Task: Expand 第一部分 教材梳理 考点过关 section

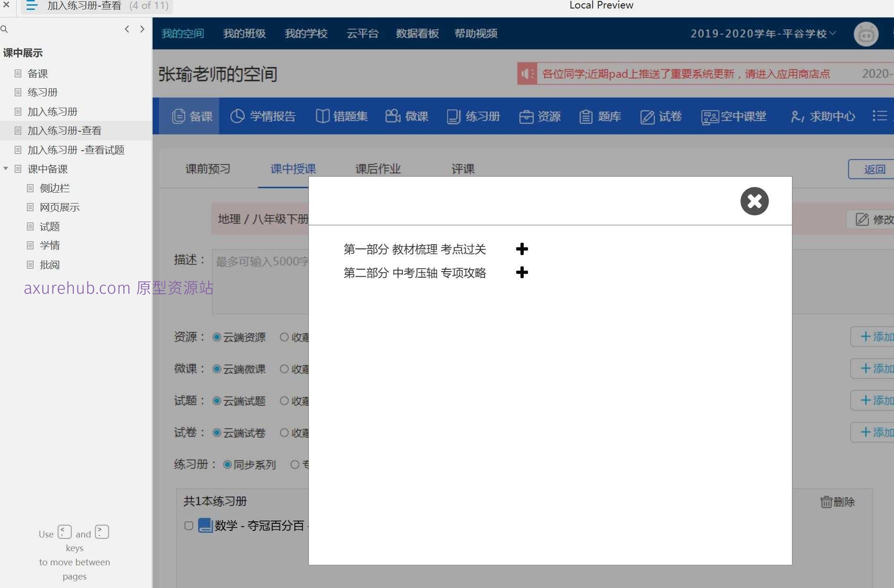Action: click(522, 249)
